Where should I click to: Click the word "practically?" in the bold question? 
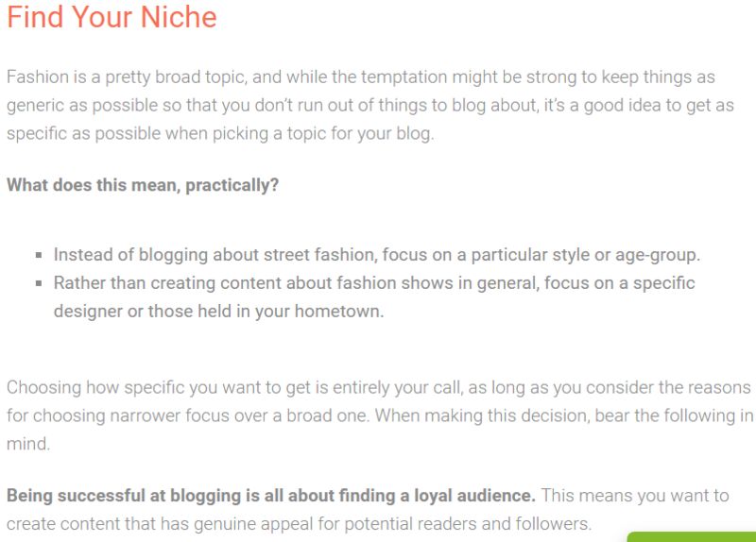[x=232, y=185]
